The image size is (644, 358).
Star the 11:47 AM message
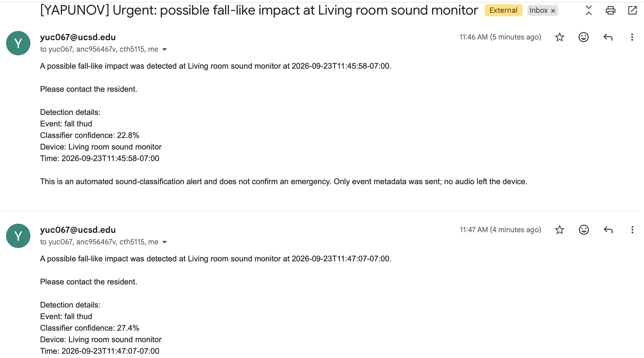[559, 230]
